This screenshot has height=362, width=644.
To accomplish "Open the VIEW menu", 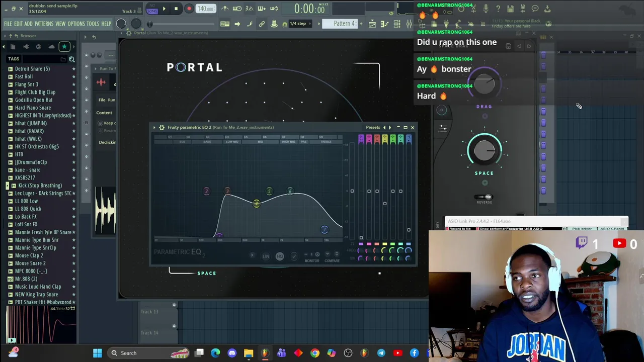I will coord(60,24).
